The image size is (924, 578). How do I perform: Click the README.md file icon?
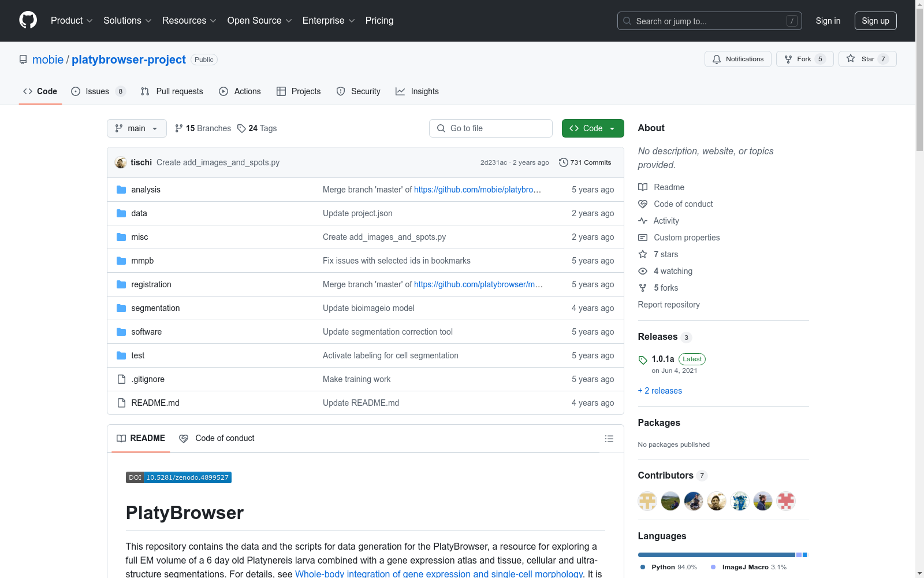click(121, 403)
